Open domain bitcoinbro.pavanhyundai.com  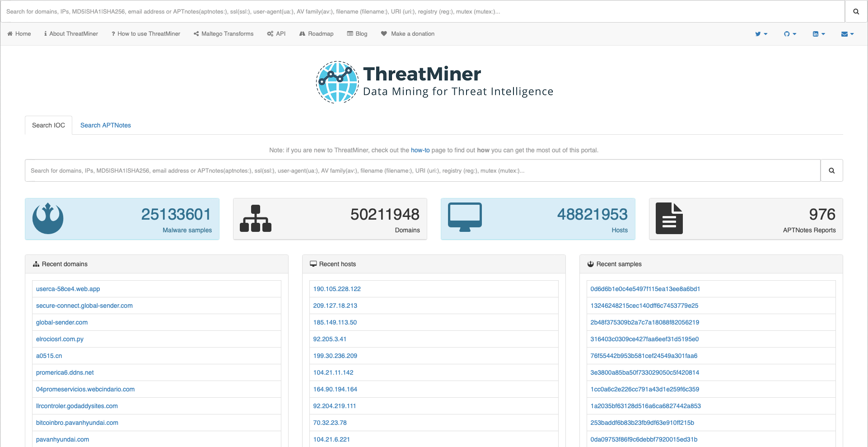(77, 423)
